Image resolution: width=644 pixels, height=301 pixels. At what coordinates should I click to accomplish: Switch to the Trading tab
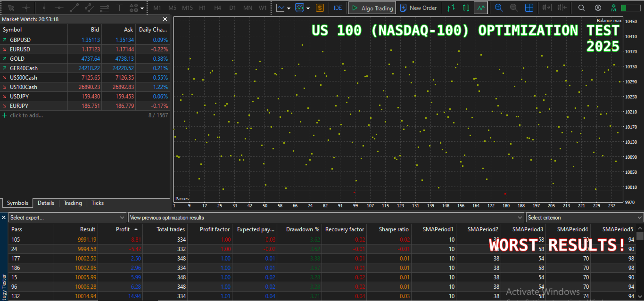tap(73, 203)
